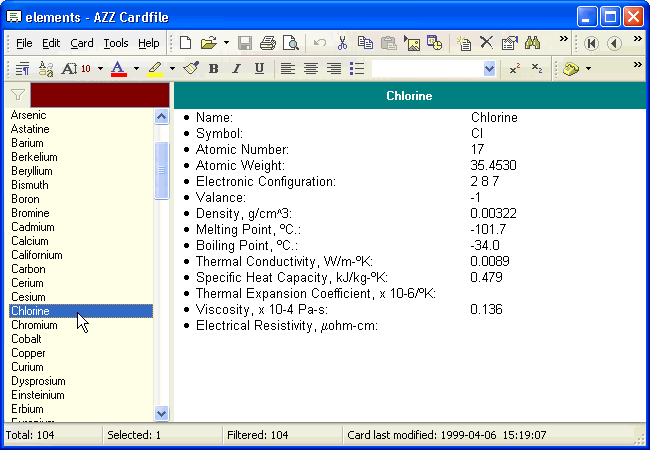The height and width of the screenshot is (450, 650).
Task: Open the font color dropdown arrow
Action: click(136, 69)
